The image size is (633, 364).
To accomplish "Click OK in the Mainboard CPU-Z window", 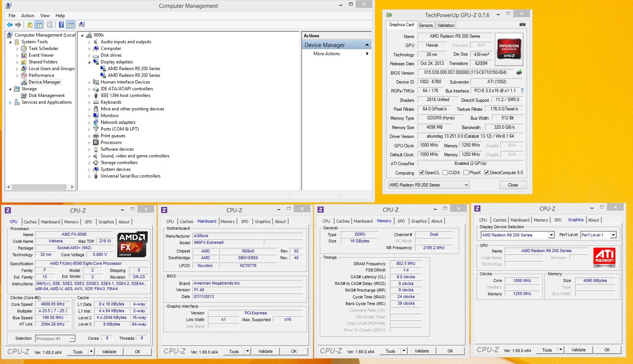I will 294,351.
